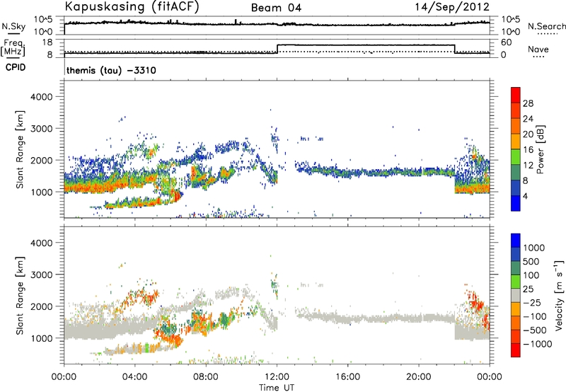Click the '00:00' tick at the time axis start

tap(64, 377)
